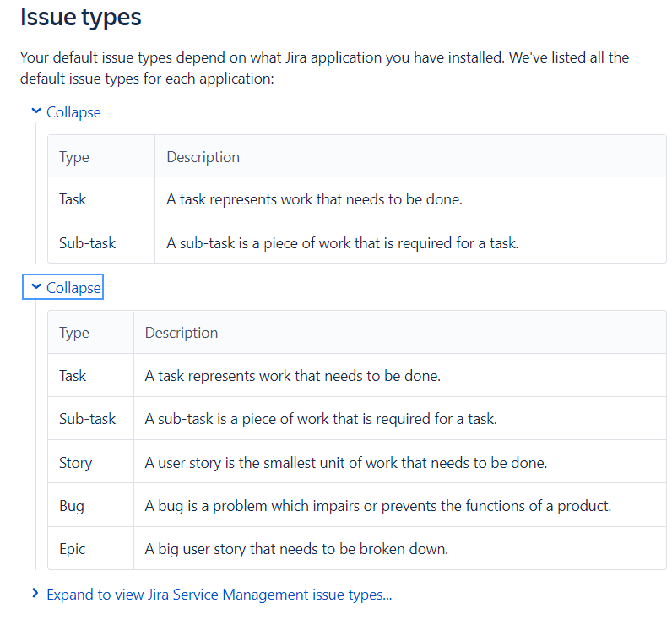This screenshot has width=672, height=625.
Task: Click the intro paragraph about default issue types
Action: point(324,68)
